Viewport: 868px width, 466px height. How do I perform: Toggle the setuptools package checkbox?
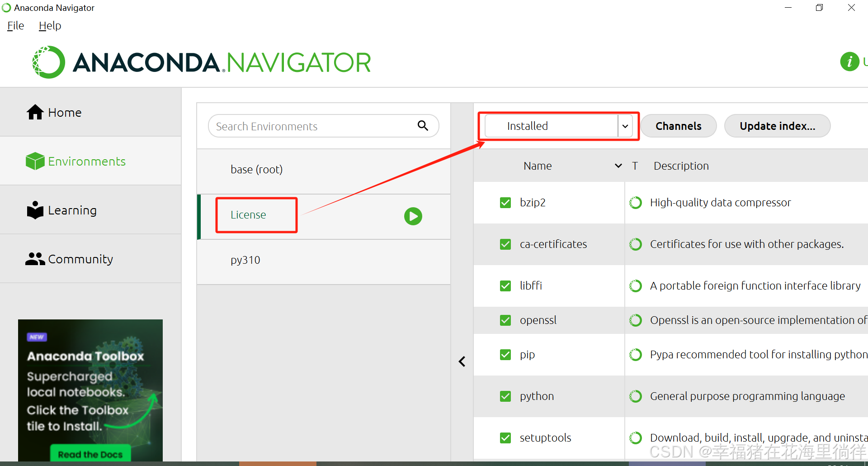pyautogui.click(x=505, y=438)
